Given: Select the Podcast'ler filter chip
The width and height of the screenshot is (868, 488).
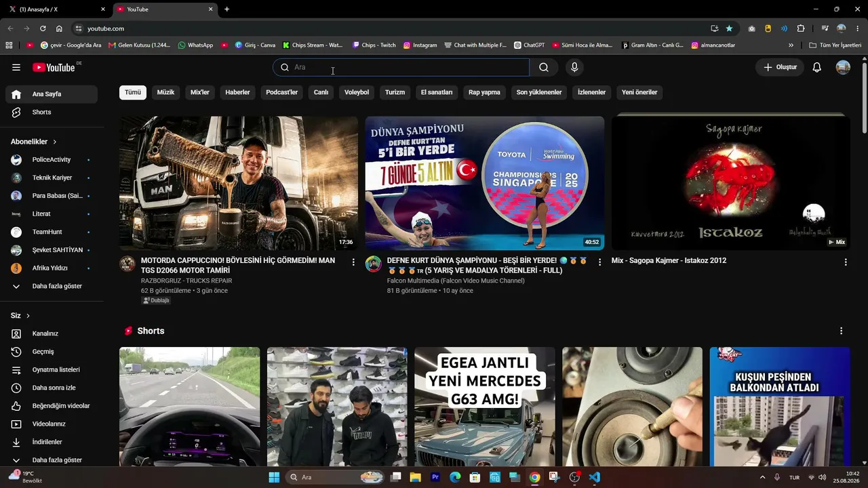Looking at the screenshot, I should point(282,92).
